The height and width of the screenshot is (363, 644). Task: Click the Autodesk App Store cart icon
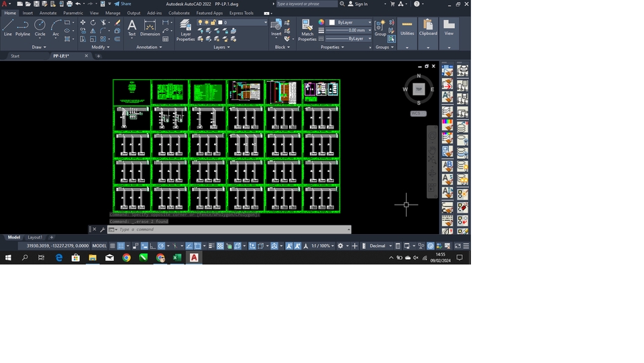[392, 4]
